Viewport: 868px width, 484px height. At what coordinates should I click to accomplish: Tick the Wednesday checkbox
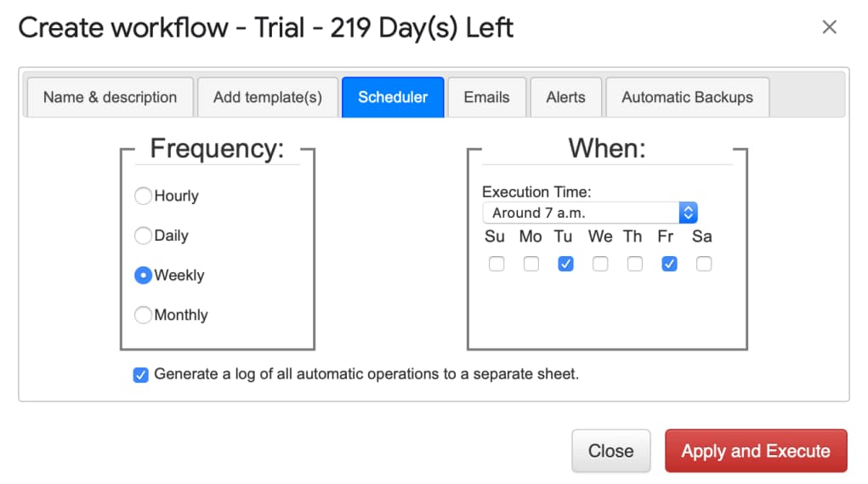pos(600,265)
